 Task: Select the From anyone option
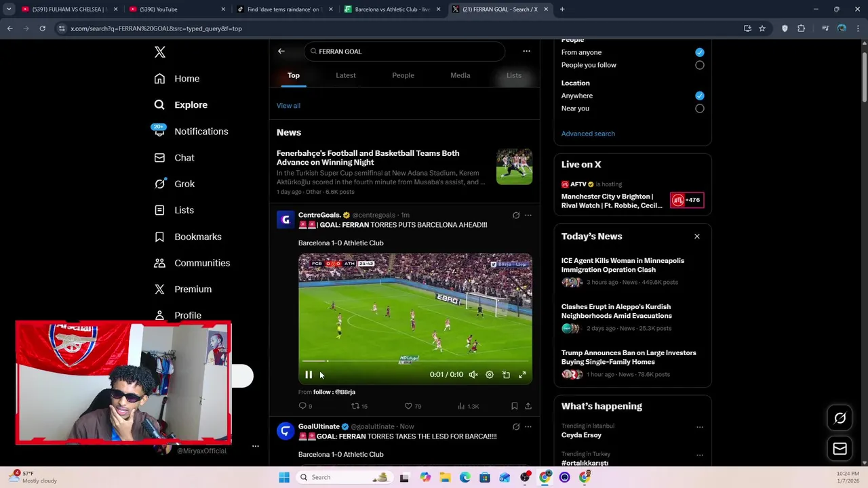click(x=699, y=52)
